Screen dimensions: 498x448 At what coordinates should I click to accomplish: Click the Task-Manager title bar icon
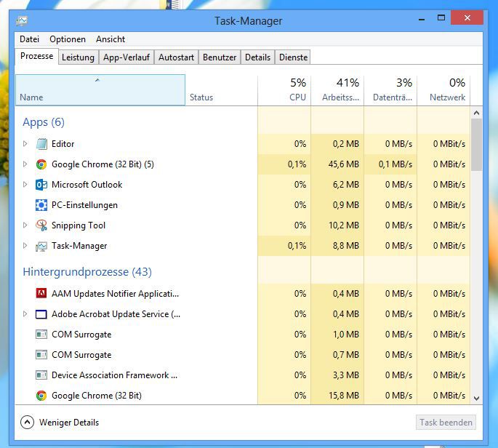22,21
